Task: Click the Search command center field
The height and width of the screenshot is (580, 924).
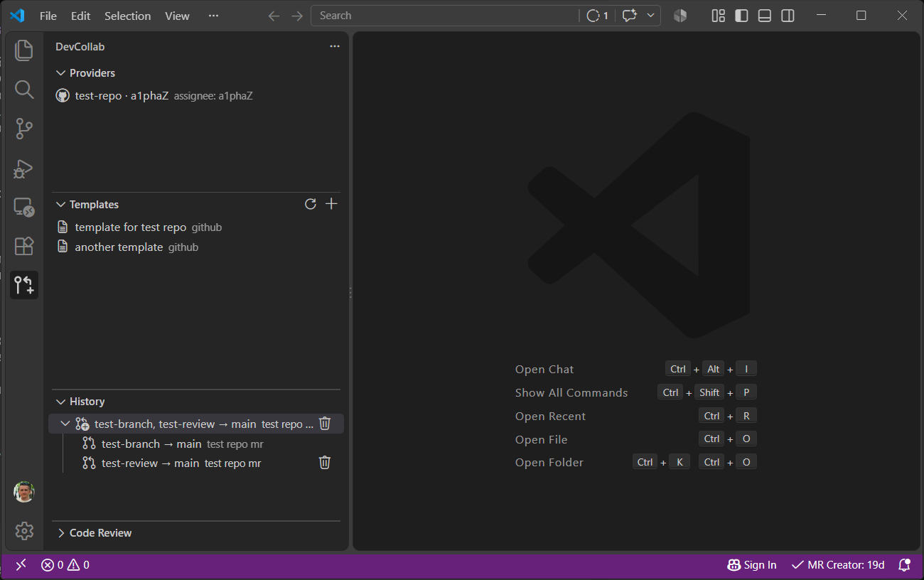Action: pyautogui.click(x=445, y=16)
